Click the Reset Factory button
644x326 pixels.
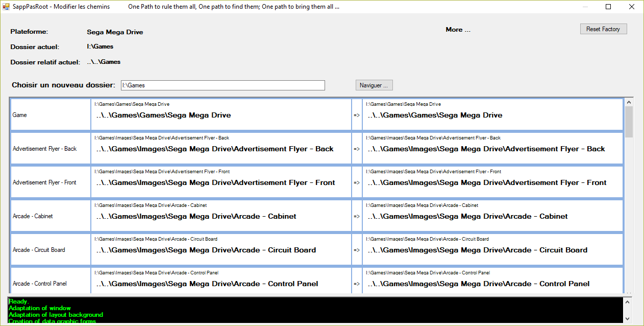[603, 29]
